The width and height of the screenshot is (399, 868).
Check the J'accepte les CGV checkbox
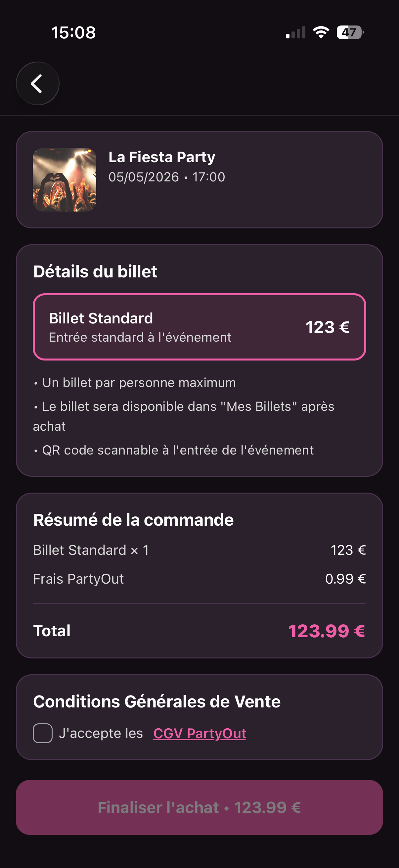point(43,733)
